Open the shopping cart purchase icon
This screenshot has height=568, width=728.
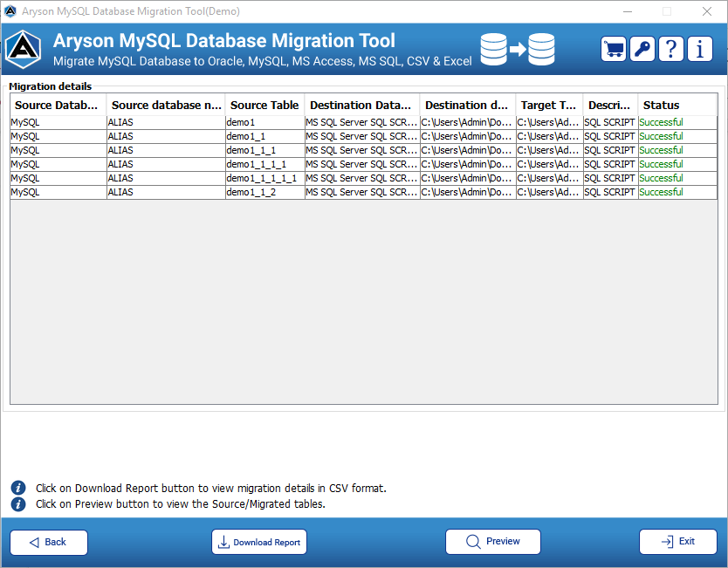point(614,49)
